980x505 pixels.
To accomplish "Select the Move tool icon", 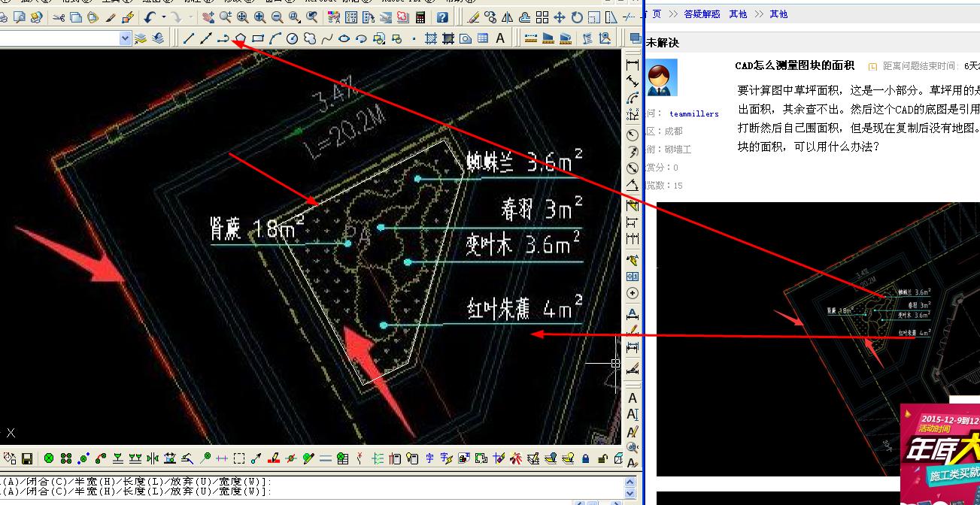I will pos(559,17).
